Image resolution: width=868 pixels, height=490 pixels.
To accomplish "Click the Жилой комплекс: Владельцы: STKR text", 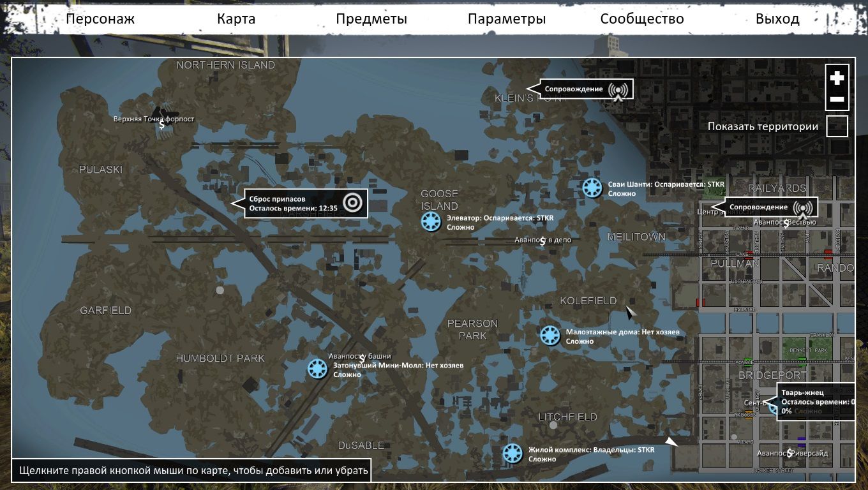I will pyautogui.click(x=592, y=450).
